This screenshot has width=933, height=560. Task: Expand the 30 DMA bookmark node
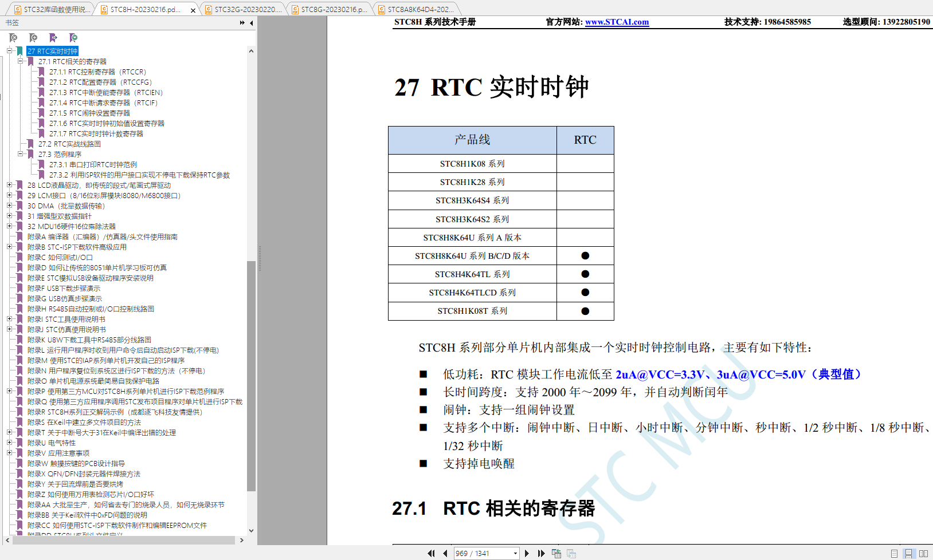(x=9, y=206)
